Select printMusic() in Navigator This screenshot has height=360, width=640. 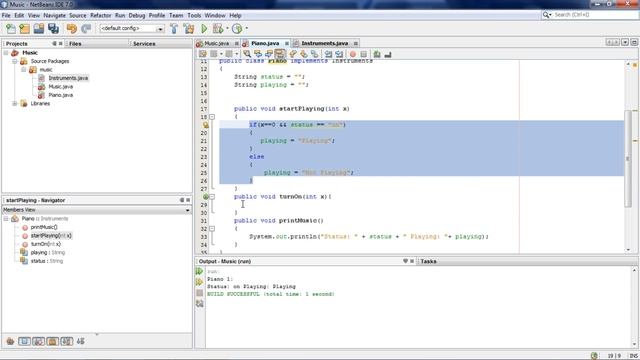coord(44,227)
